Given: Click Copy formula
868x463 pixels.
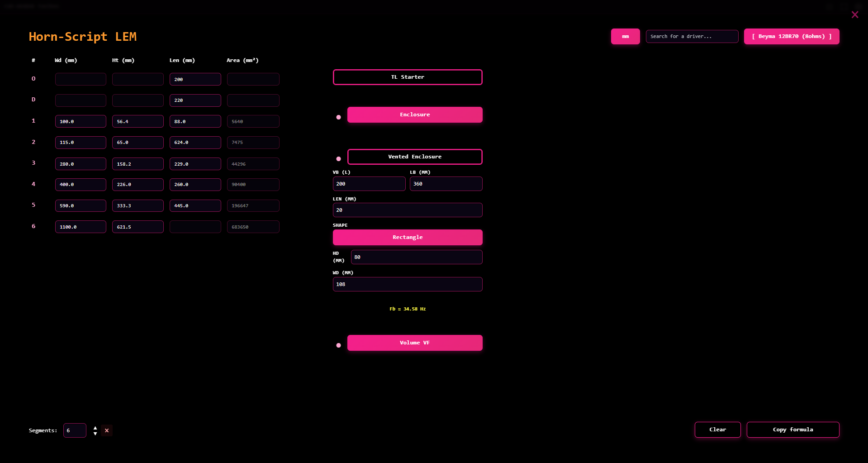Looking at the screenshot, I should click(792, 430).
